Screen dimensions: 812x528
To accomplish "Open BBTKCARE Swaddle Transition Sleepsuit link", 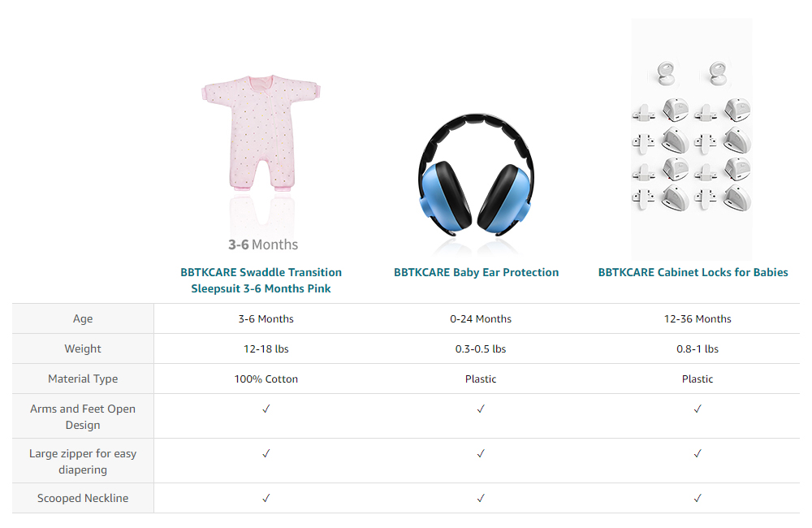I will pyautogui.click(x=261, y=280).
